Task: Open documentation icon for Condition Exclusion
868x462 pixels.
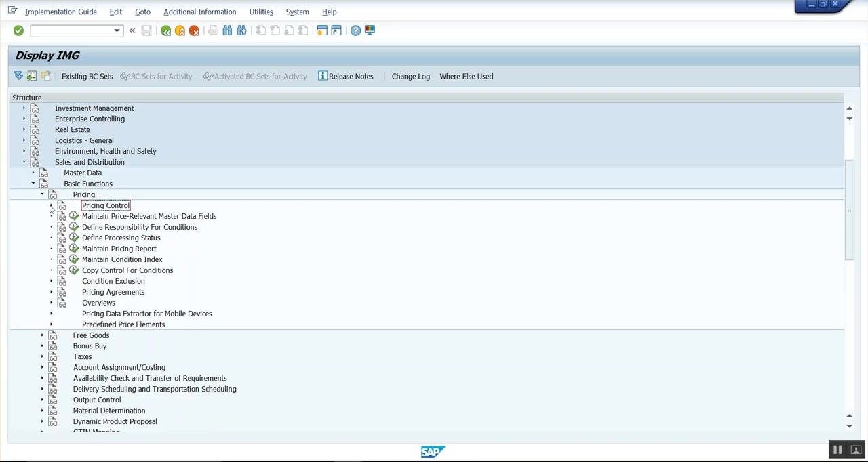Action: (x=62, y=281)
